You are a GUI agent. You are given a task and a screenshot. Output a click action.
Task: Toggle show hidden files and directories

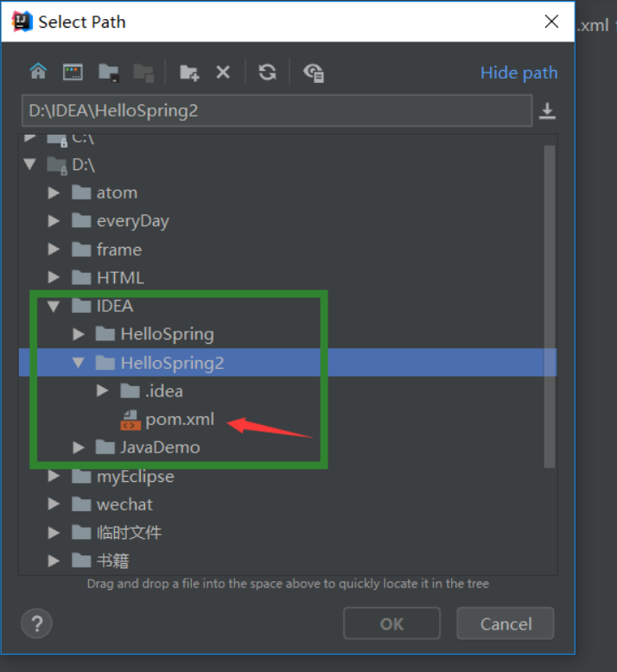point(314,73)
